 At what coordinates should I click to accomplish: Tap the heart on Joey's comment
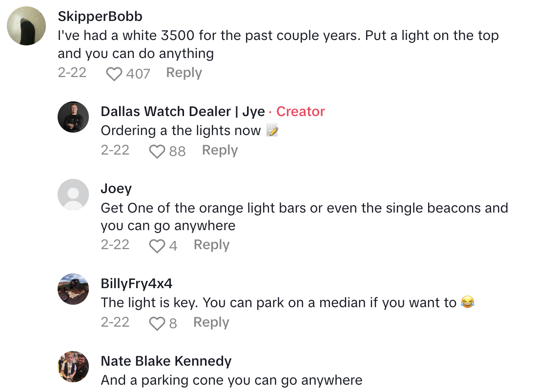point(157,246)
